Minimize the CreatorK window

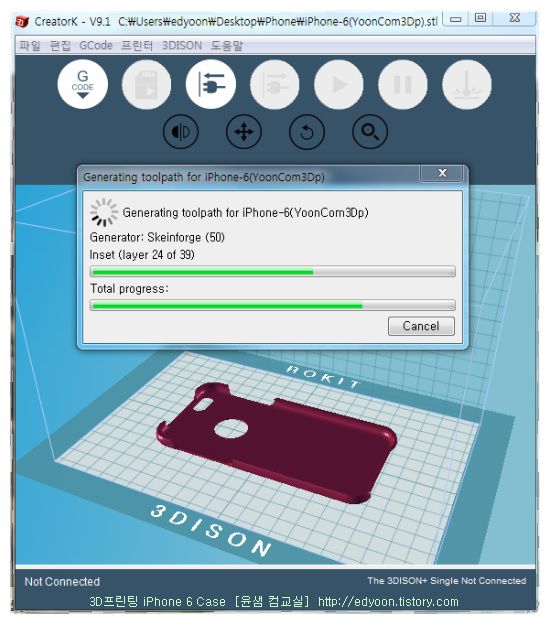[x=456, y=19]
